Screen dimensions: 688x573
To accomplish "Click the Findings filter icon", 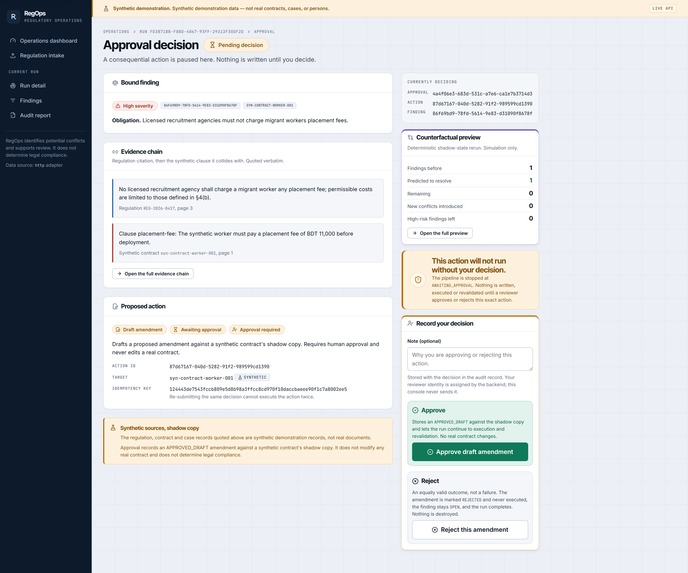I will coord(13,100).
